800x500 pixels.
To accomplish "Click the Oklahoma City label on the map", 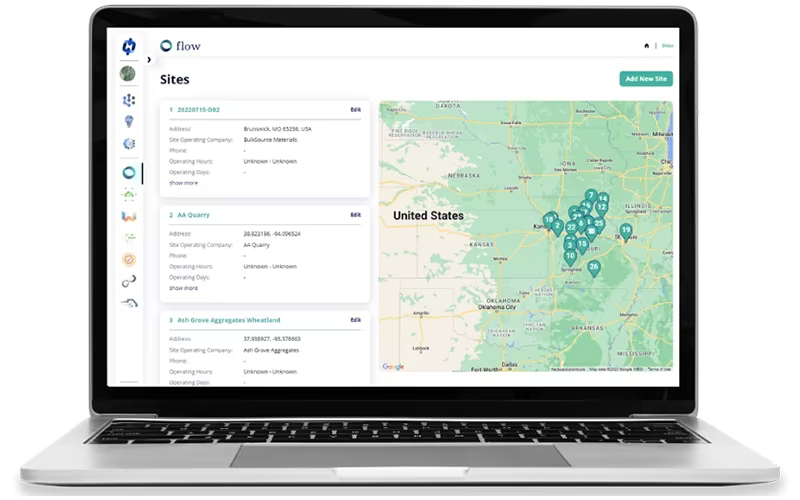I will pyautogui.click(x=497, y=307).
